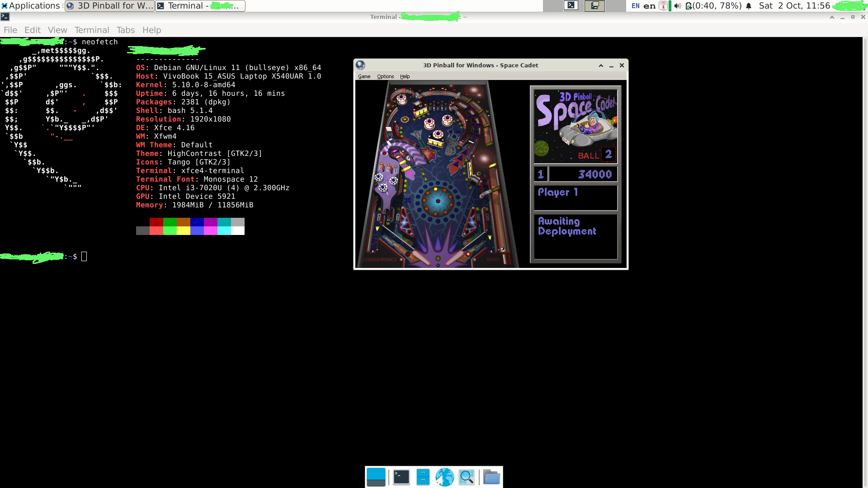This screenshot has height=488, width=868.
Task: Click the Host: VivoBook line in terminal
Action: coord(229,76)
